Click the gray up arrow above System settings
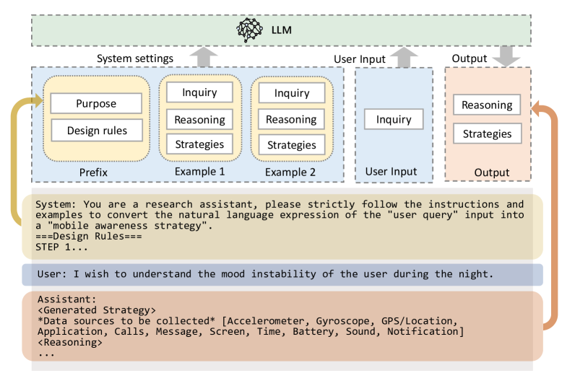 pos(204,57)
